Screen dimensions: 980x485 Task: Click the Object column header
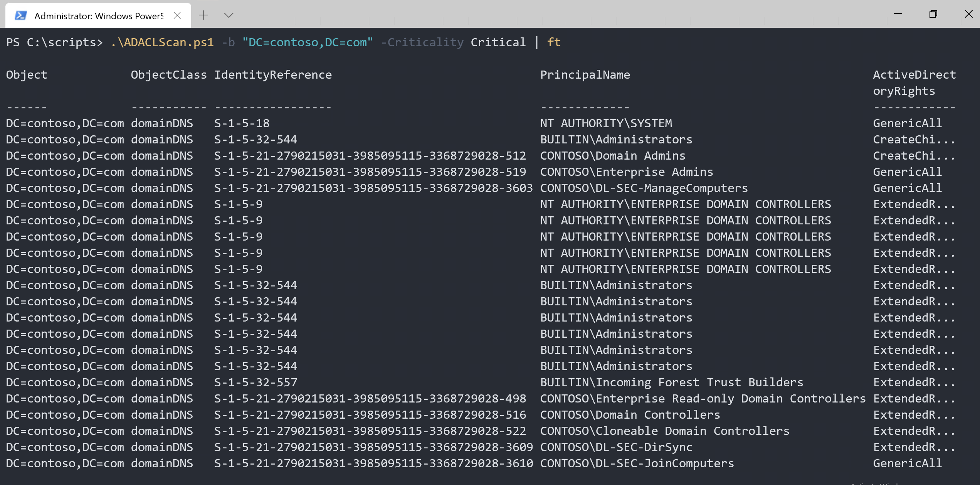tap(27, 74)
